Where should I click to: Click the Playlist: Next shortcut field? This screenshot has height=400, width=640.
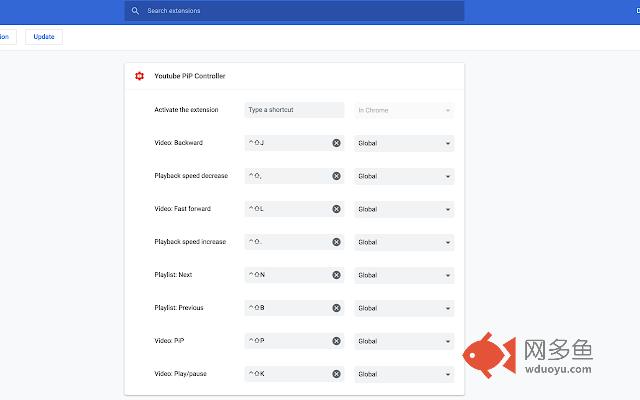[x=294, y=275]
